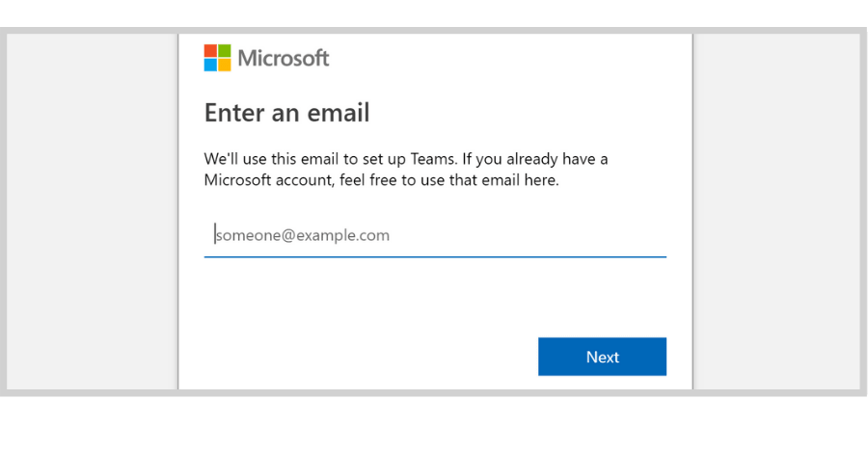Click the gray panel right of the dialog
The width and height of the screenshot is (868, 453).
(776, 211)
